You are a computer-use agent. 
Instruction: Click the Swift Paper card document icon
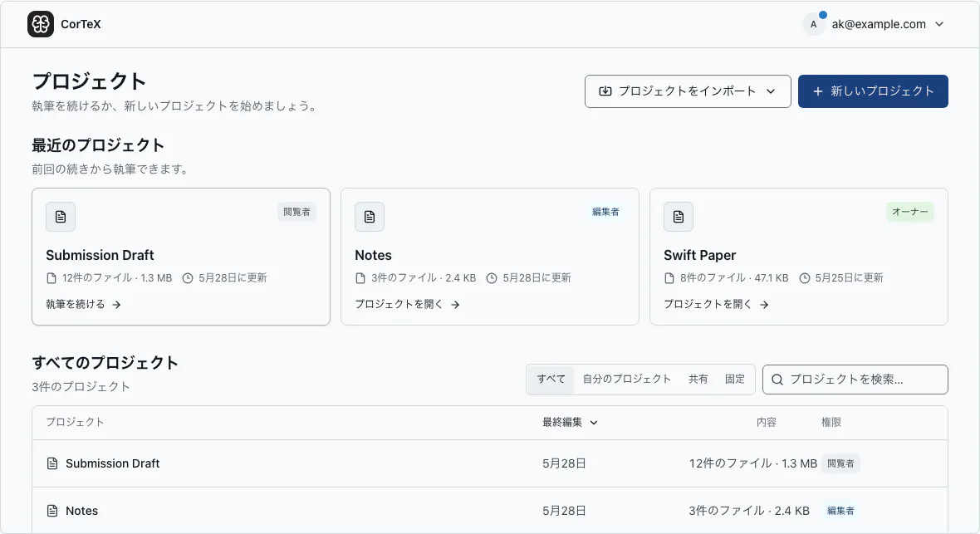[x=679, y=217]
